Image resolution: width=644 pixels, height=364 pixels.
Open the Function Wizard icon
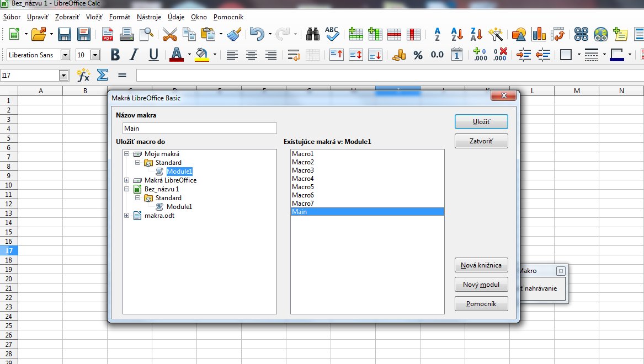[83, 75]
